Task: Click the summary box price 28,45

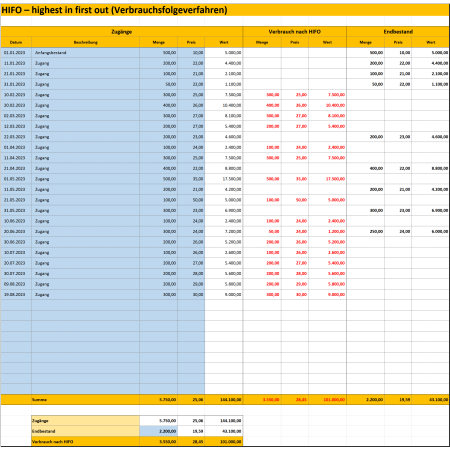Action: (191, 442)
